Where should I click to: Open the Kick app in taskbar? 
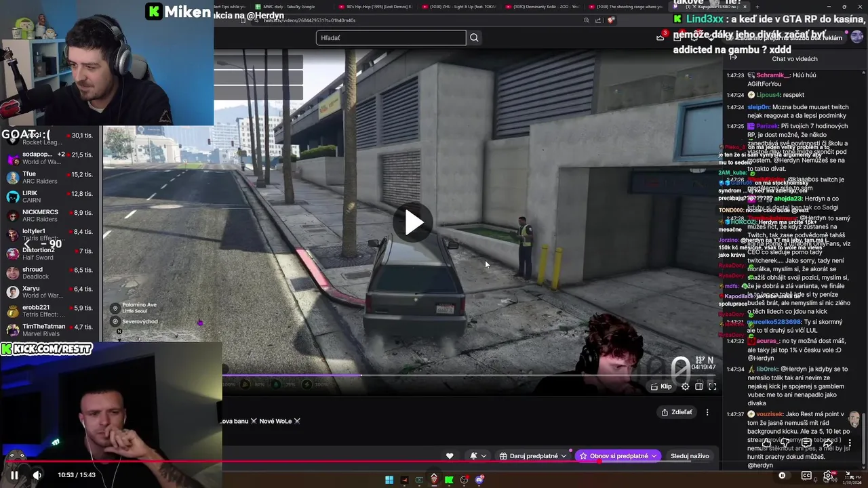449,480
